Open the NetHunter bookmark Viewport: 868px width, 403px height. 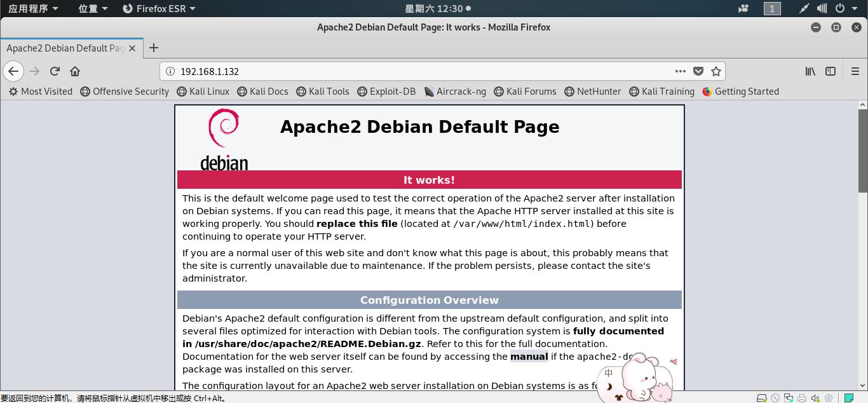point(592,92)
